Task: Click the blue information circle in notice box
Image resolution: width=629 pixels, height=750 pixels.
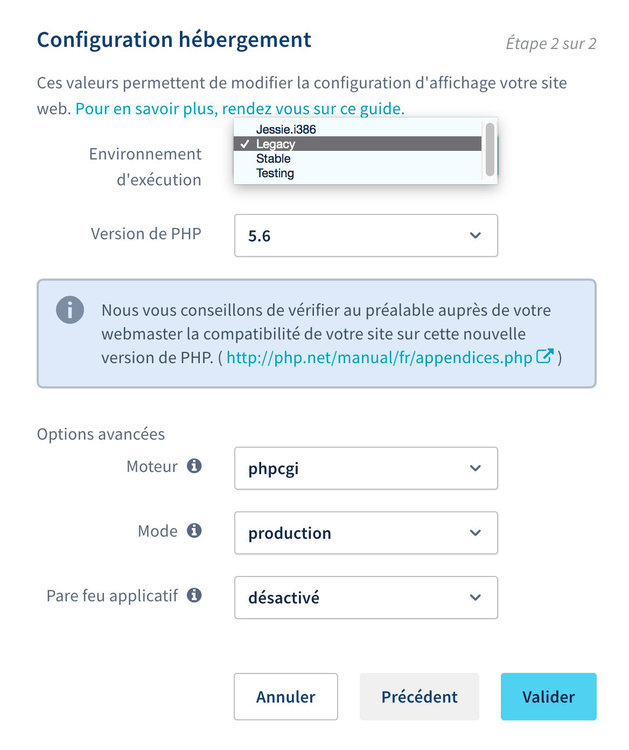Action: click(x=69, y=310)
